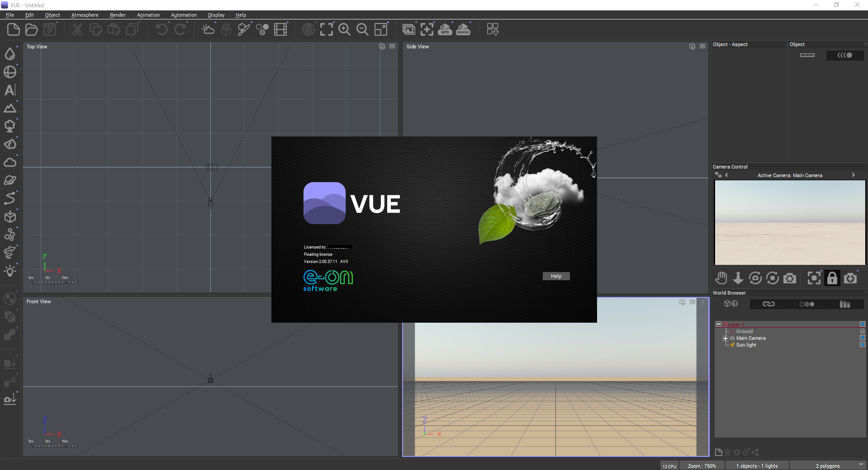
Task: Open the paint brush tool in toolbar
Action: click(244, 30)
